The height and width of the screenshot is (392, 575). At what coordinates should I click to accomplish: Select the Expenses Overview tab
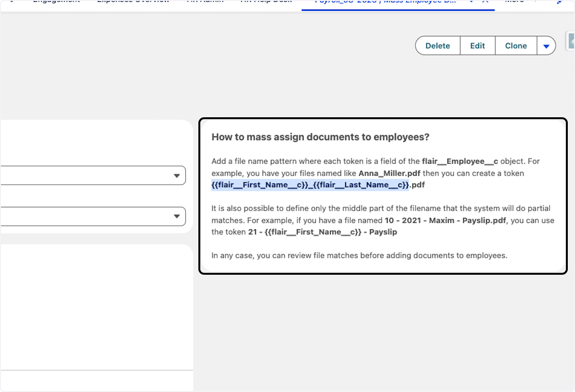point(133,1)
